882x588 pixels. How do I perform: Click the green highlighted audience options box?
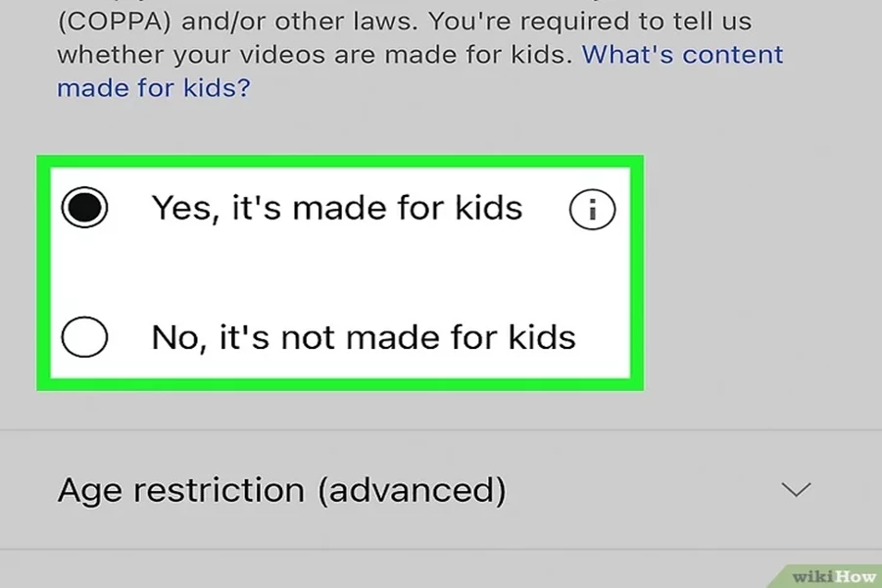tap(340, 272)
